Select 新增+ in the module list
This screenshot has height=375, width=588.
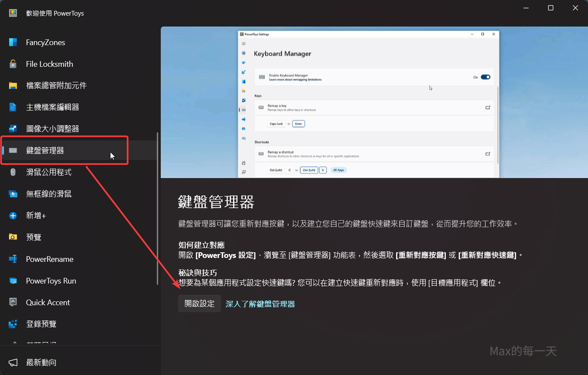click(x=36, y=215)
